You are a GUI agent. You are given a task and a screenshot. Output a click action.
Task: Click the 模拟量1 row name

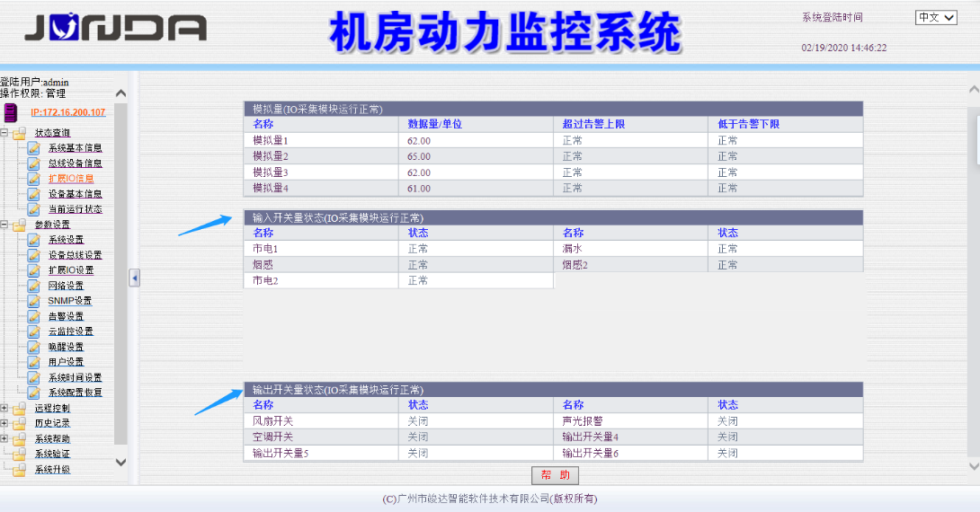click(x=271, y=140)
